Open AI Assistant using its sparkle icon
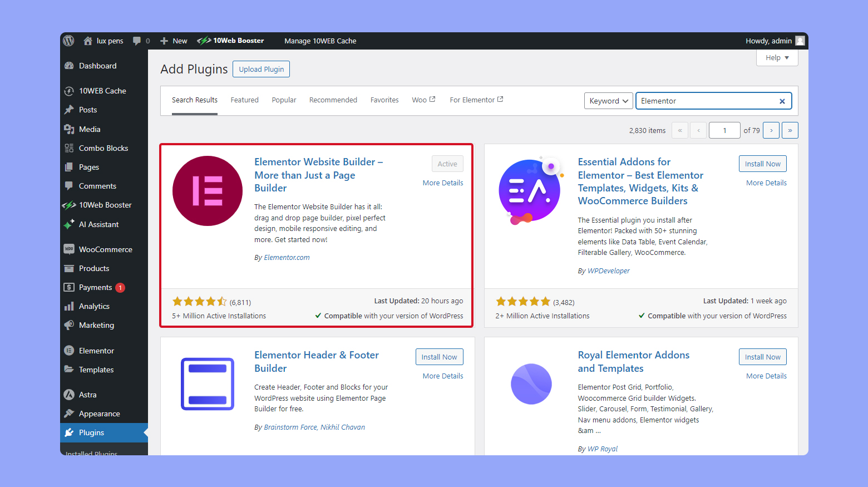Screen dimensions: 868x487 point(68,224)
